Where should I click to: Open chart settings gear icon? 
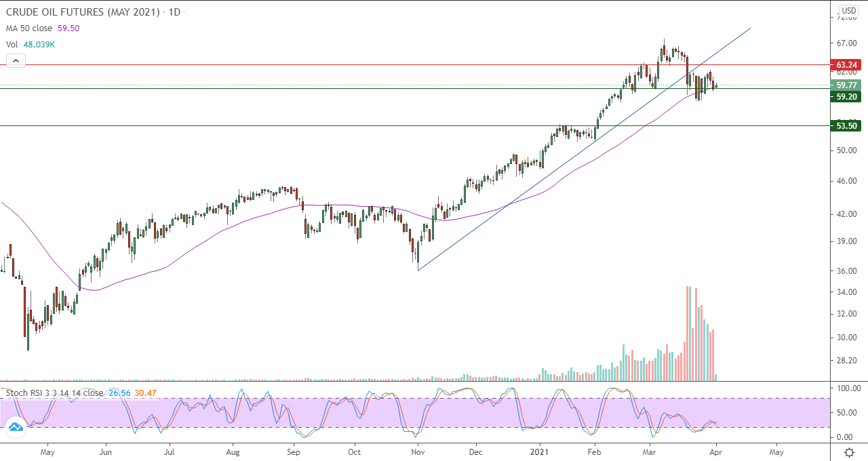click(x=849, y=452)
